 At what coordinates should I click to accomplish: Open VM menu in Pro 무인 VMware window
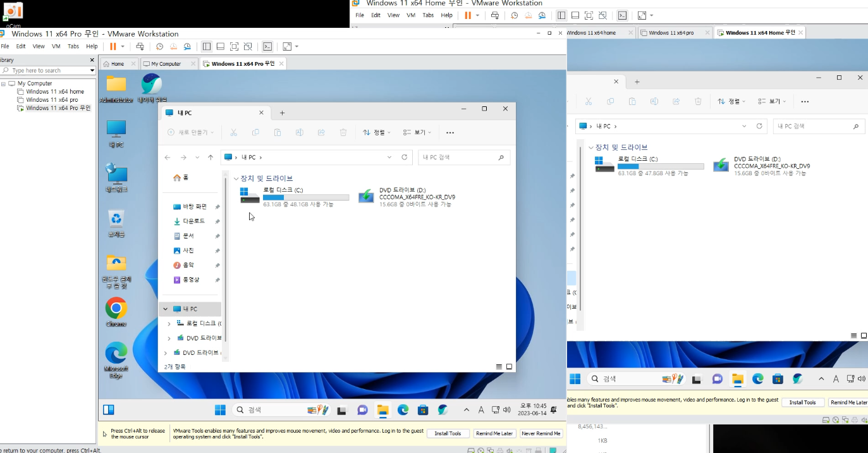tap(56, 46)
